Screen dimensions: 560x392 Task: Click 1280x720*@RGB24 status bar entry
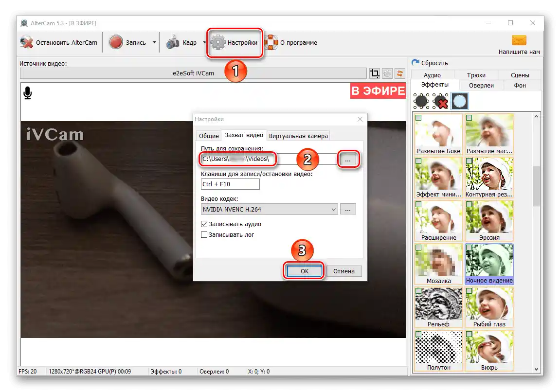[x=90, y=371]
